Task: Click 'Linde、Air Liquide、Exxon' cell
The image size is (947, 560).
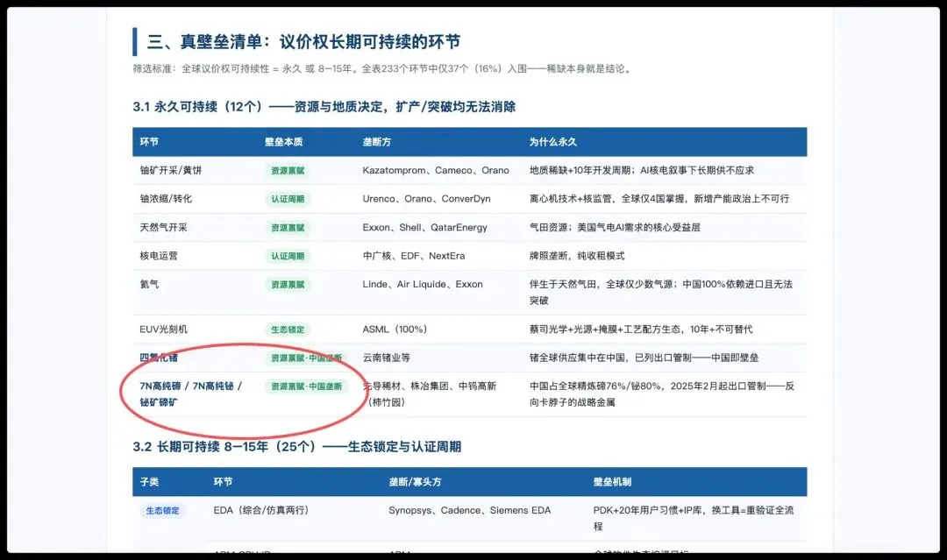Action: [422, 284]
